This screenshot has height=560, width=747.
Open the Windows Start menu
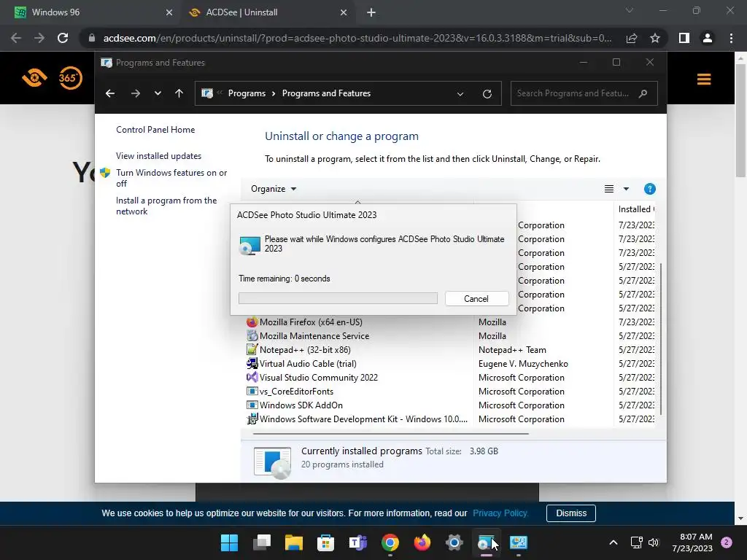(x=229, y=542)
